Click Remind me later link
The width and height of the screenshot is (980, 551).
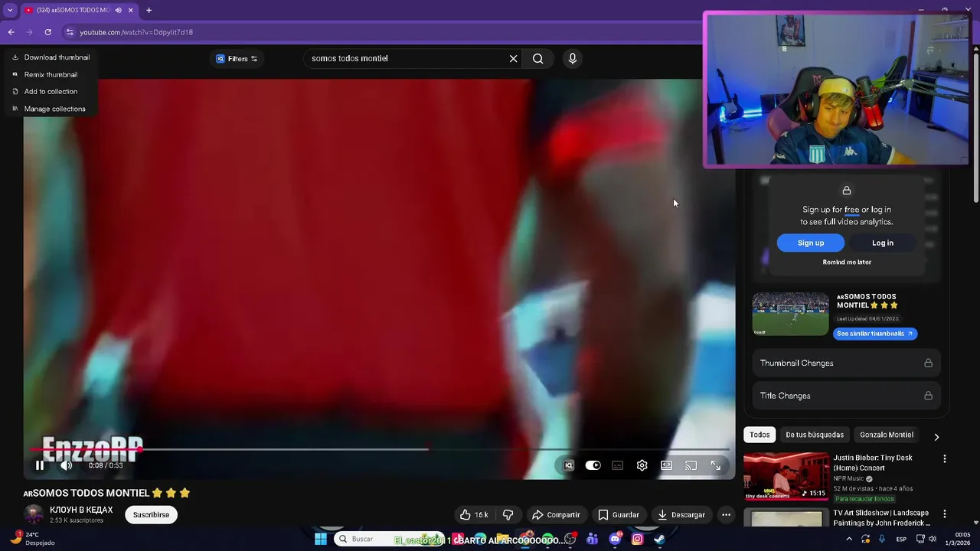[847, 262]
